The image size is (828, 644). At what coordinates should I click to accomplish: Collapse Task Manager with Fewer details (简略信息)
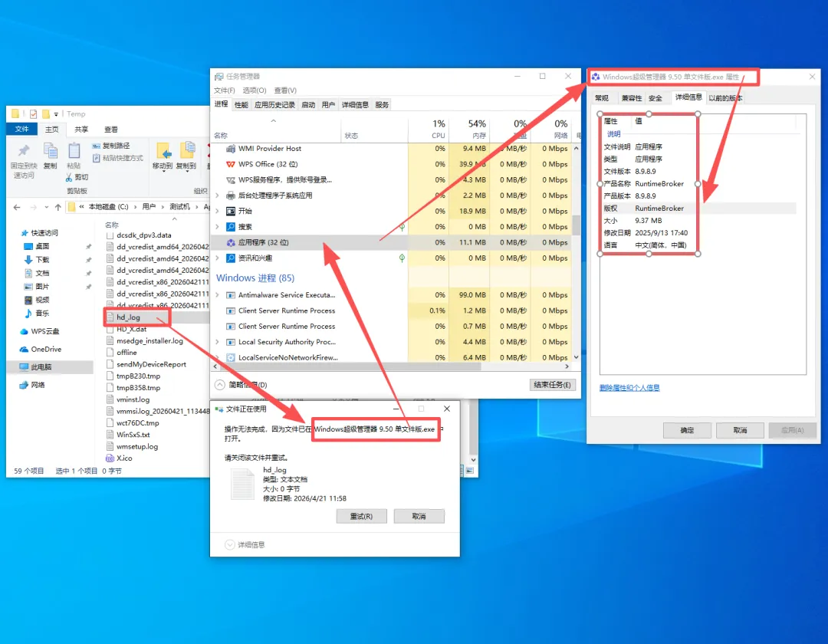tap(242, 385)
